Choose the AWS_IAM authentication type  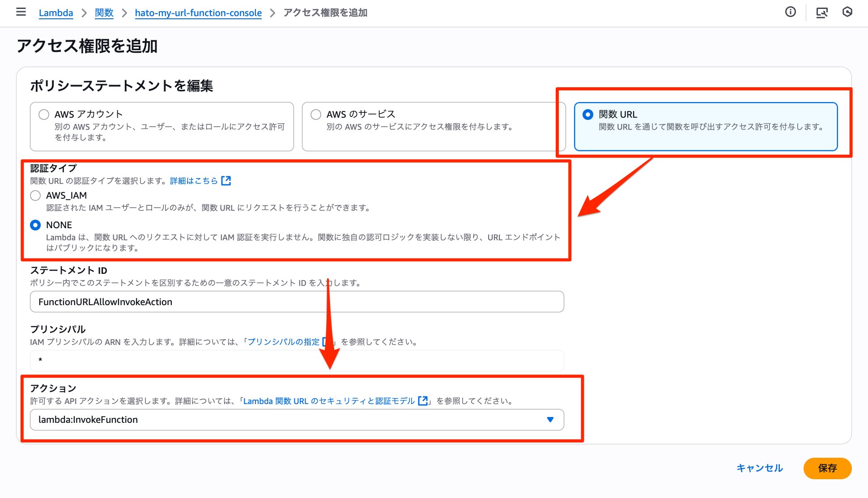tap(35, 195)
